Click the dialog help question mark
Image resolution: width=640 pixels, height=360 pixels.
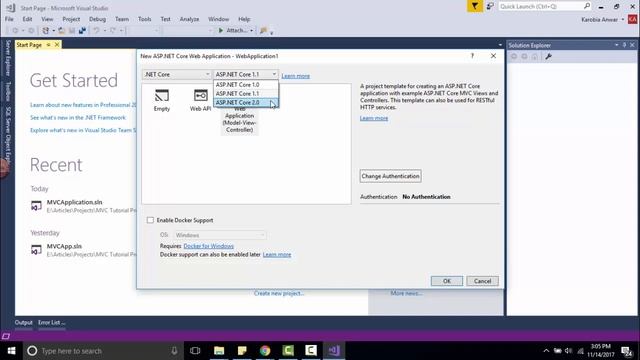click(472, 56)
